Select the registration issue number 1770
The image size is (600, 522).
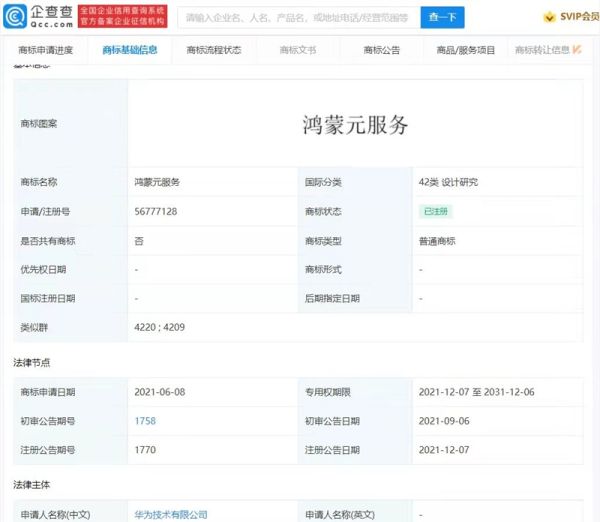coord(145,450)
